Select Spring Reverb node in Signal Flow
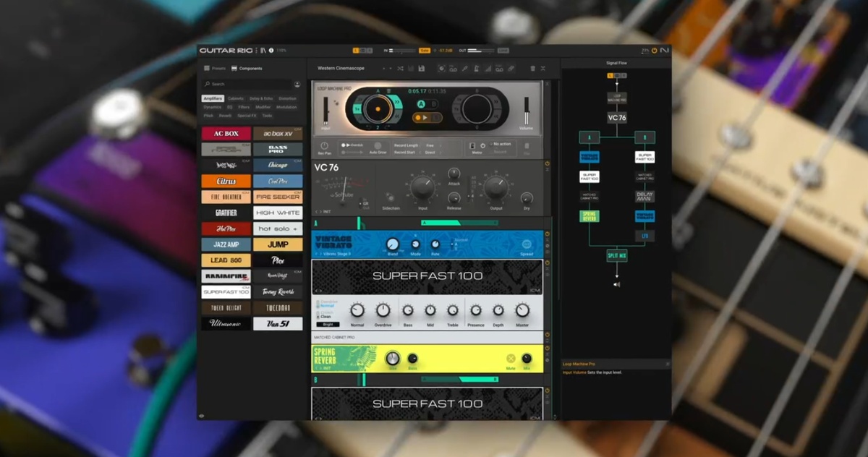The image size is (868, 457). coord(590,215)
